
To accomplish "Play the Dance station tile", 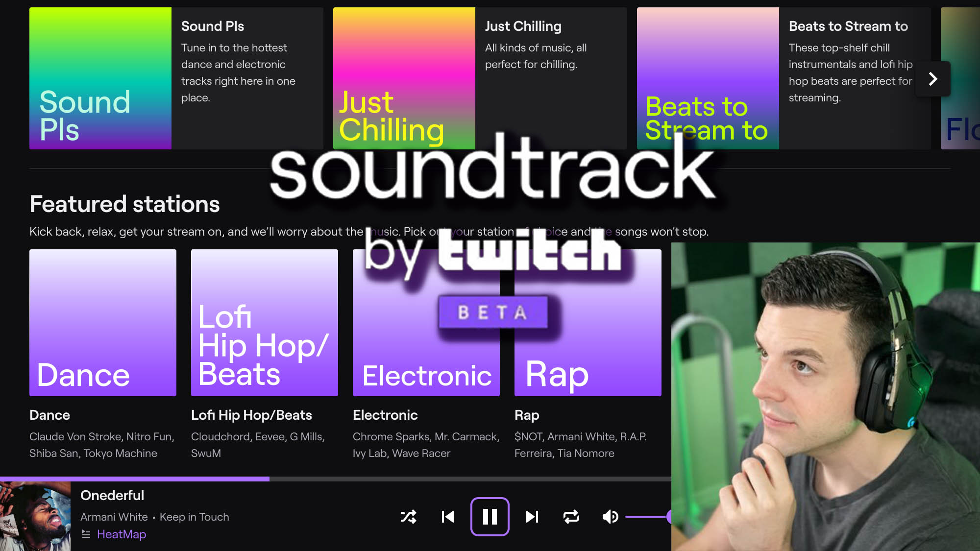I will click(x=103, y=323).
